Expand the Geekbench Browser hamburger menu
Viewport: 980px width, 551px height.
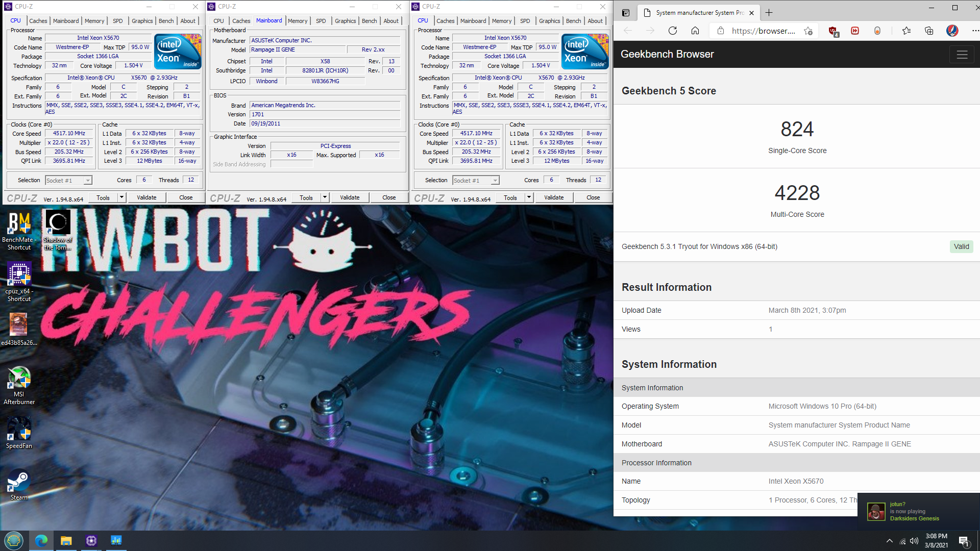tap(962, 55)
